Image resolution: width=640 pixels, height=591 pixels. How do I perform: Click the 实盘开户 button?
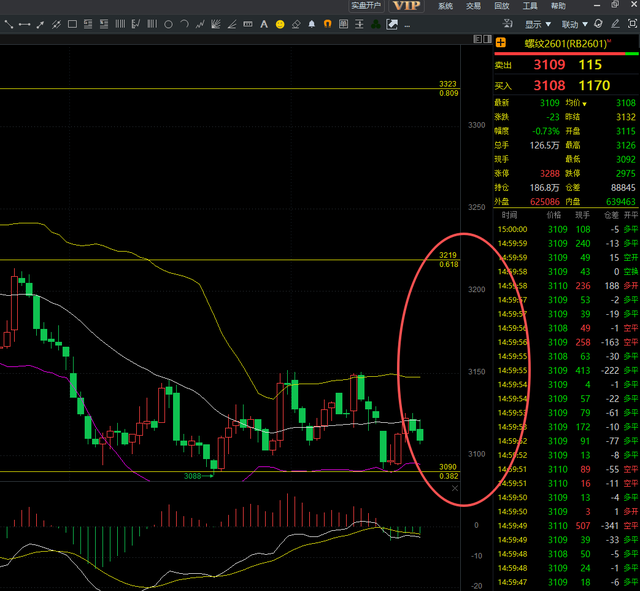coord(366,6)
